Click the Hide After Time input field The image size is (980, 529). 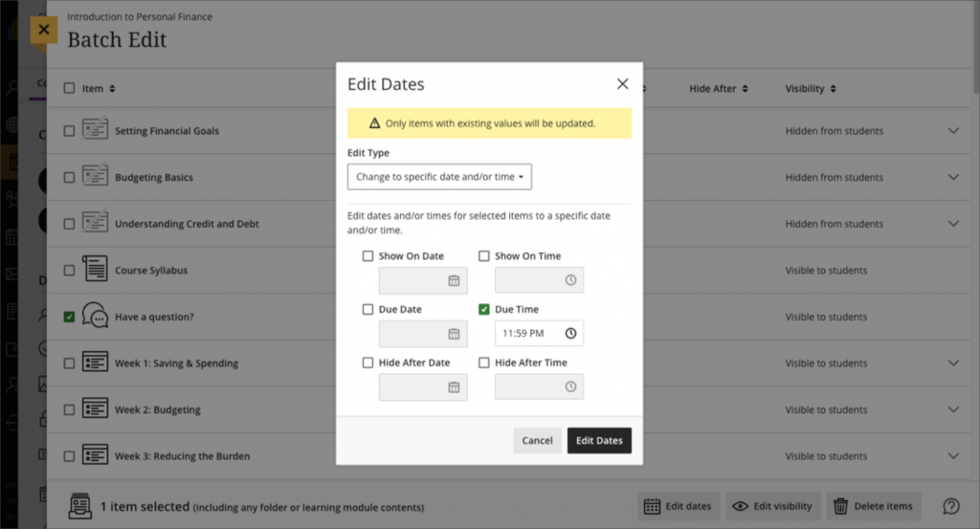[539, 386]
